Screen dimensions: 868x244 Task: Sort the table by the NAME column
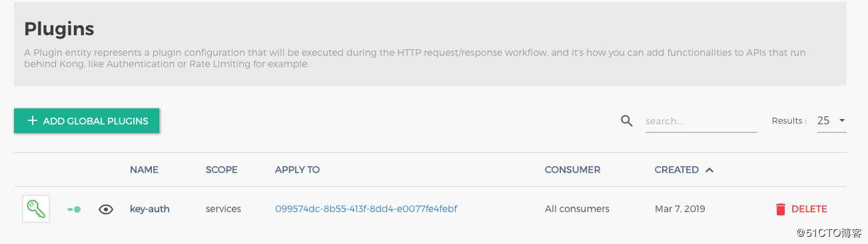coord(144,170)
